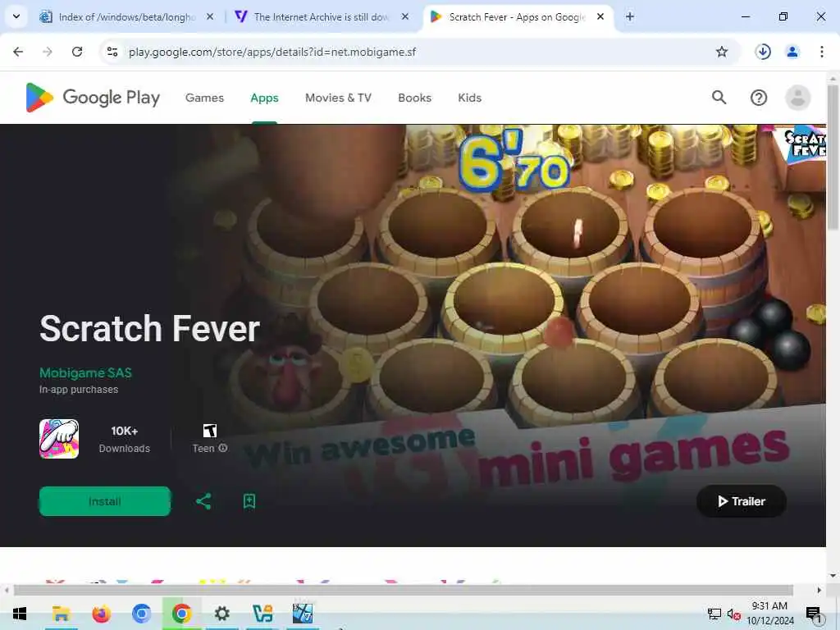Open a new browser tab
The image size is (840, 630).
point(630,16)
